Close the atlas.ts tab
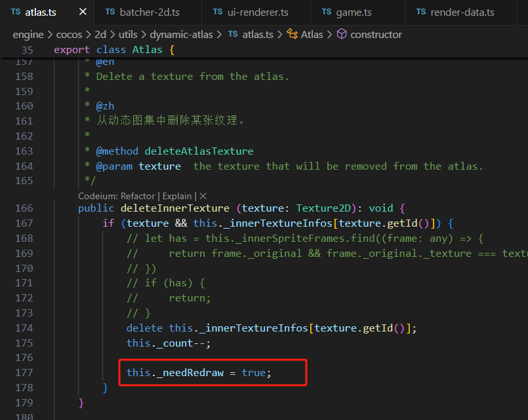The image size is (528, 420). click(x=83, y=12)
